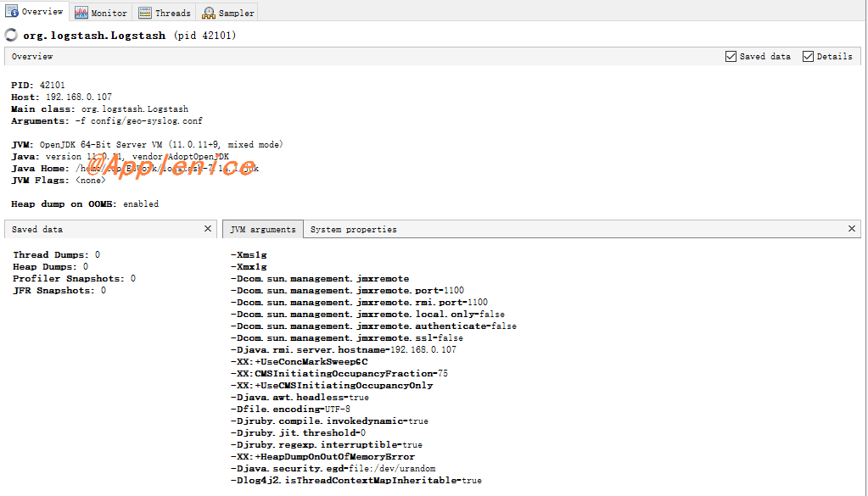Click the Threads tab icon

pos(145,13)
